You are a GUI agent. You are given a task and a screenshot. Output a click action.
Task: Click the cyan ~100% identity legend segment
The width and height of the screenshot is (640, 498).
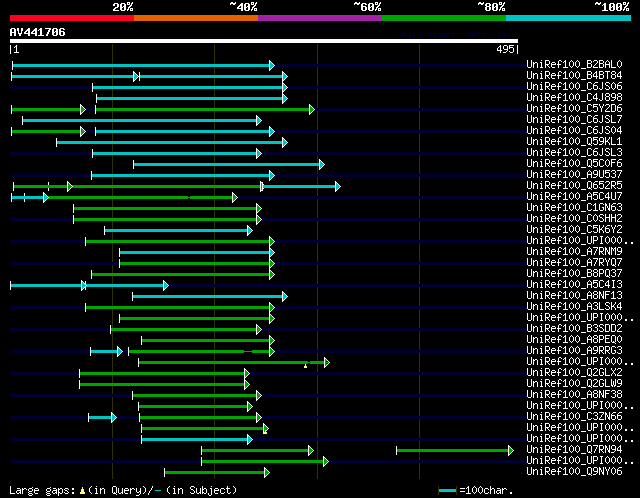coord(568,18)
